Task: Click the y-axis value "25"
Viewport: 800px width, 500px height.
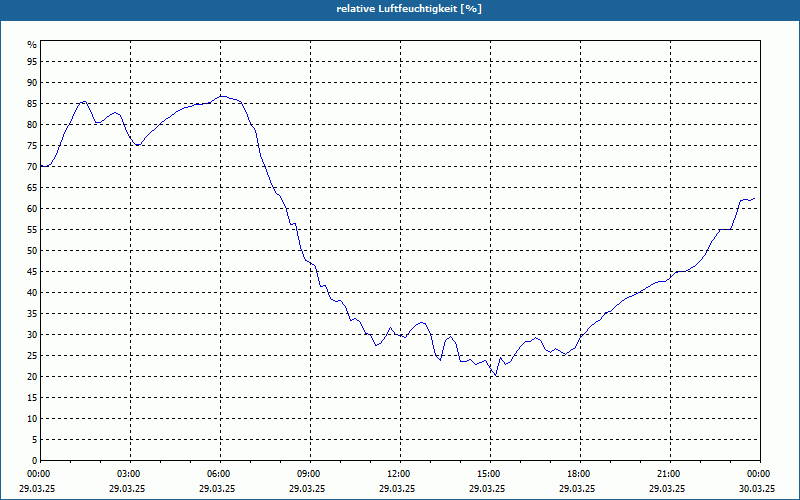Action: pyautogui.click(x=32, y=356)
